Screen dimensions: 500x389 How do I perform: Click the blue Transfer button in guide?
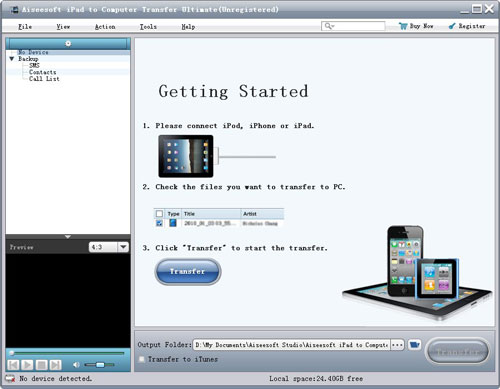(188, 271)
